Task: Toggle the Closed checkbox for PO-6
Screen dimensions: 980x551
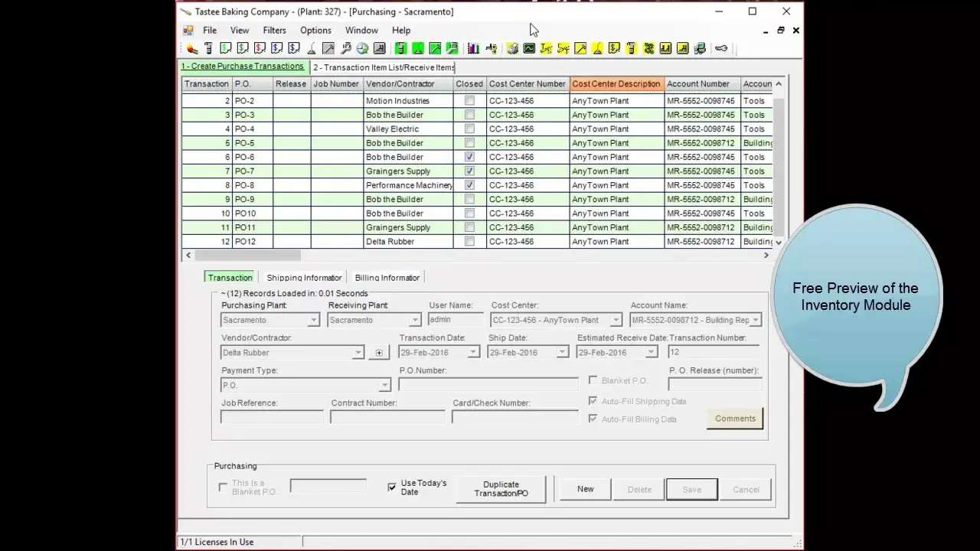Action: tap(469, 157)
